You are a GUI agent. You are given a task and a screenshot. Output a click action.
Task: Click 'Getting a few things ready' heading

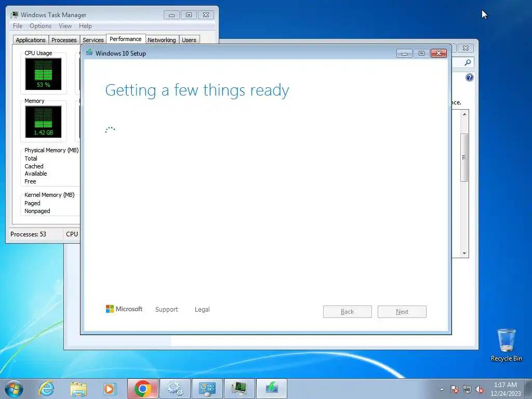click(x=197, y=90)
